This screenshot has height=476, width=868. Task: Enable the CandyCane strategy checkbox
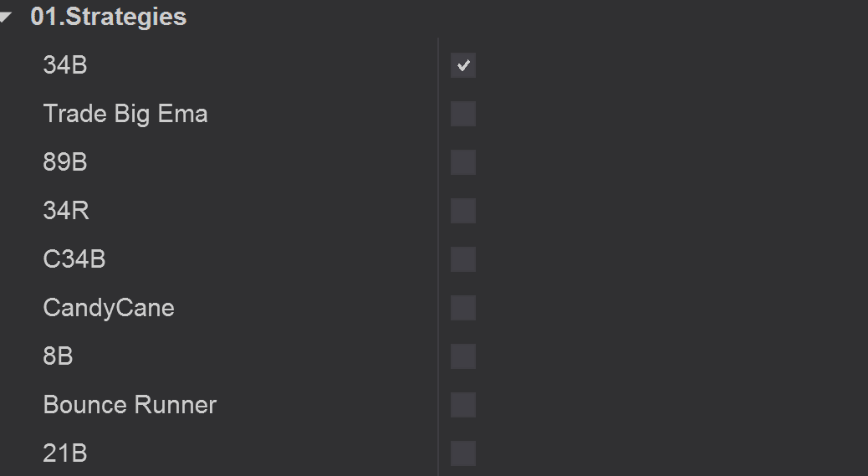[463, 308]
